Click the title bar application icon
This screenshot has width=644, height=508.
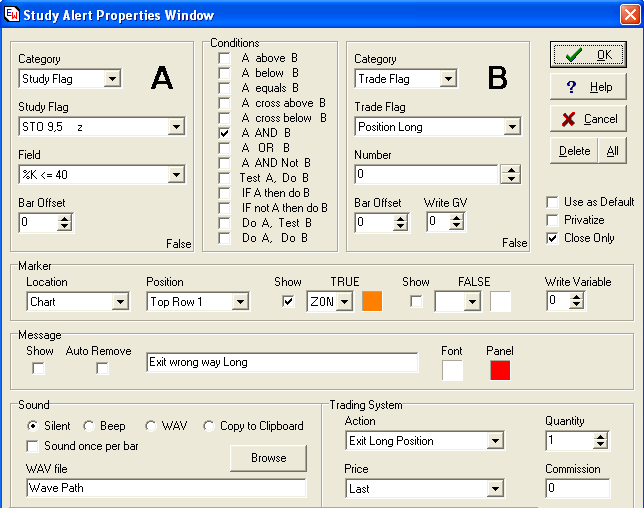tap(12, 14)
